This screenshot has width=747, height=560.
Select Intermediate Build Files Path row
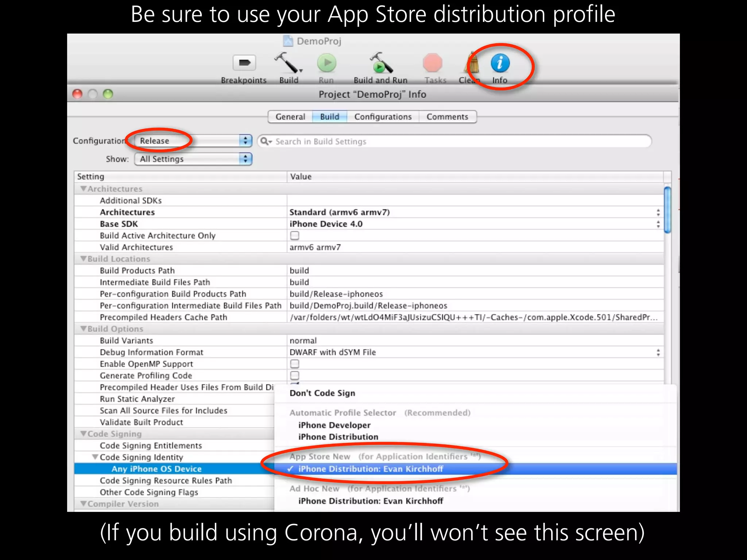coord(369,282)
